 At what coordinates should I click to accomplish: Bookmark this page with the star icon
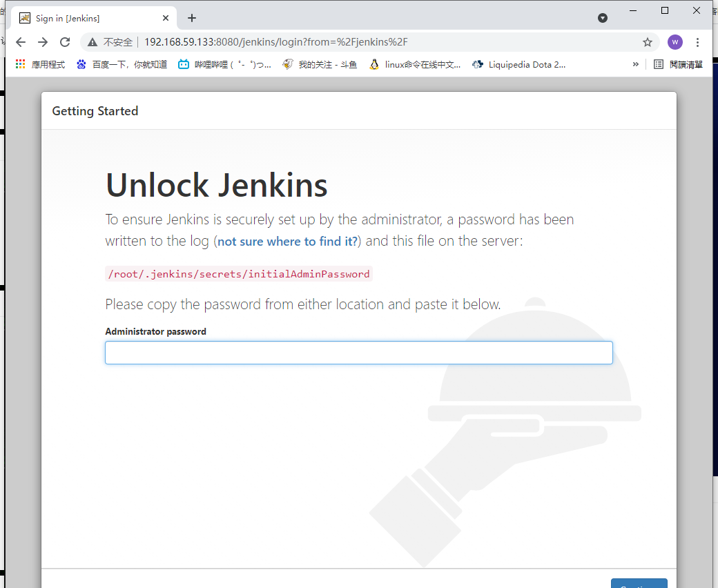pos(648,42)
